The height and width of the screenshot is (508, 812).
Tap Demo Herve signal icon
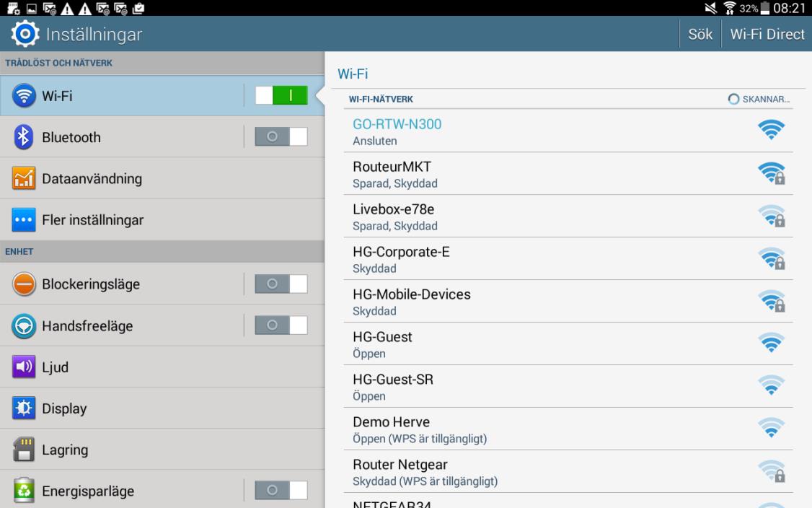(771, 428)
